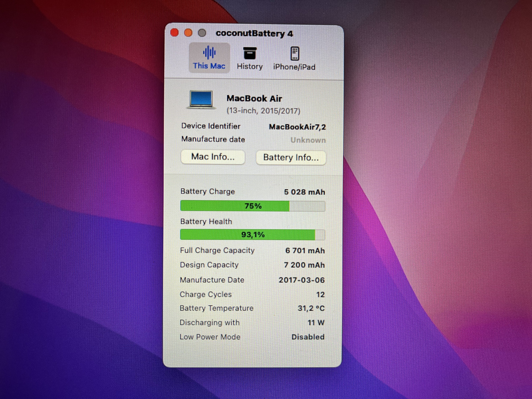Click the 11 W discharging value
The height and width of the screenshot is (399, 532).
[316, 323]
